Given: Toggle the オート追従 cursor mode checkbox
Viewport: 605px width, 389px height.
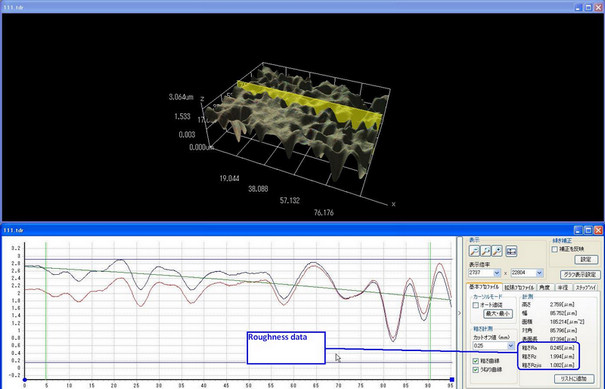Looking at the screenshot, I should coord(476,305).
